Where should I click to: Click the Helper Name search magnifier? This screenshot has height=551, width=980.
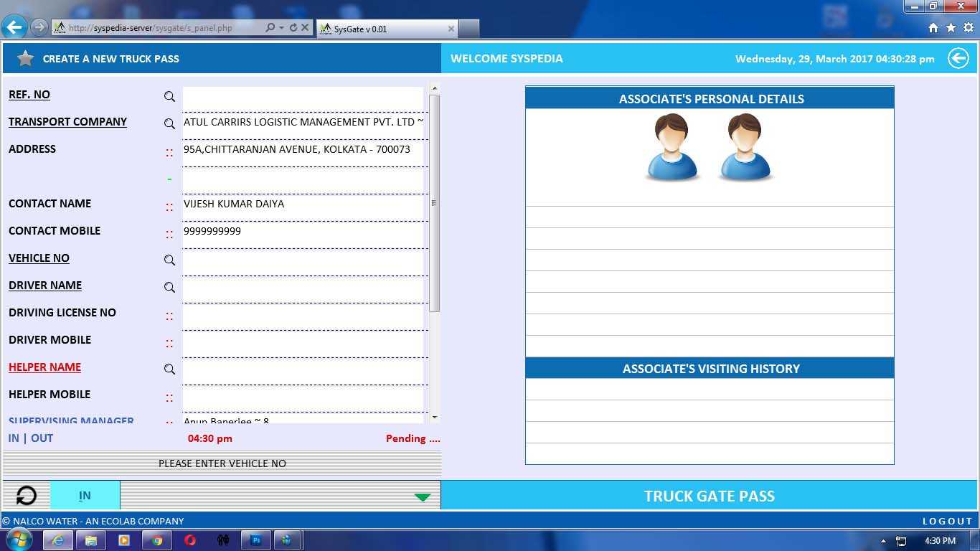coord(169,369)
